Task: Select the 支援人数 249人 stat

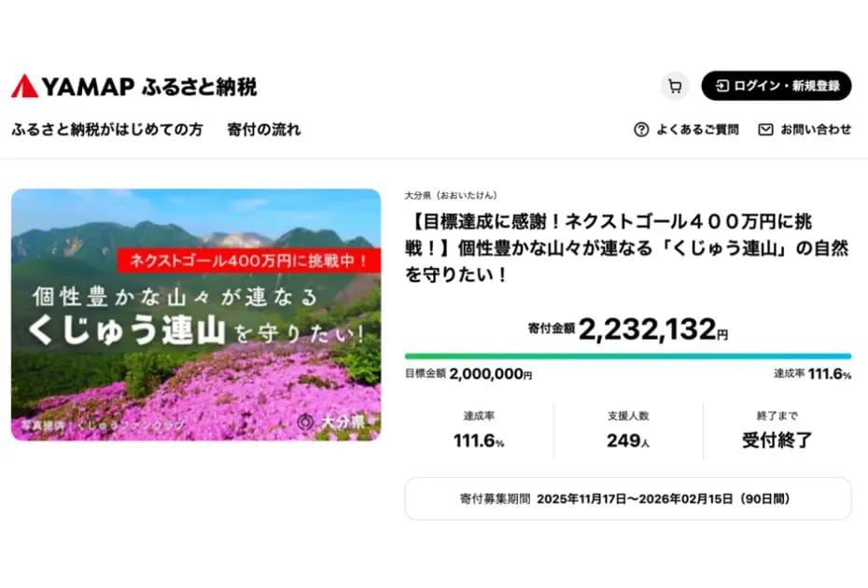Action: (x=627, y=430)
